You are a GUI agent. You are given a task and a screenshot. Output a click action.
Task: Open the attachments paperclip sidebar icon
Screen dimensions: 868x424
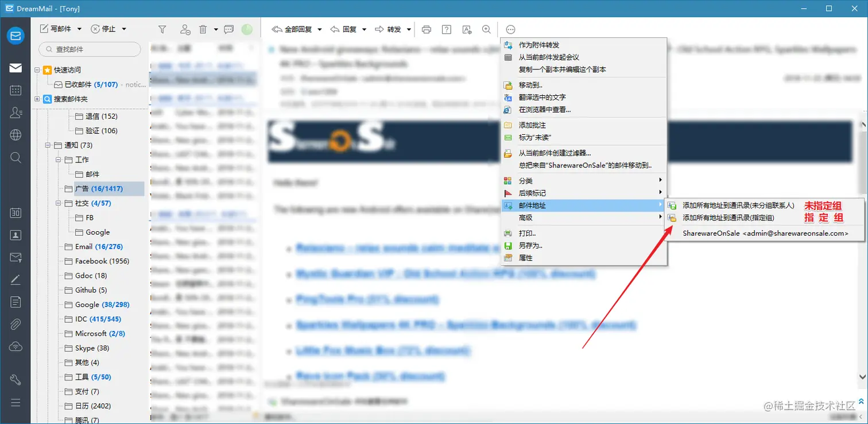(15, 324)
